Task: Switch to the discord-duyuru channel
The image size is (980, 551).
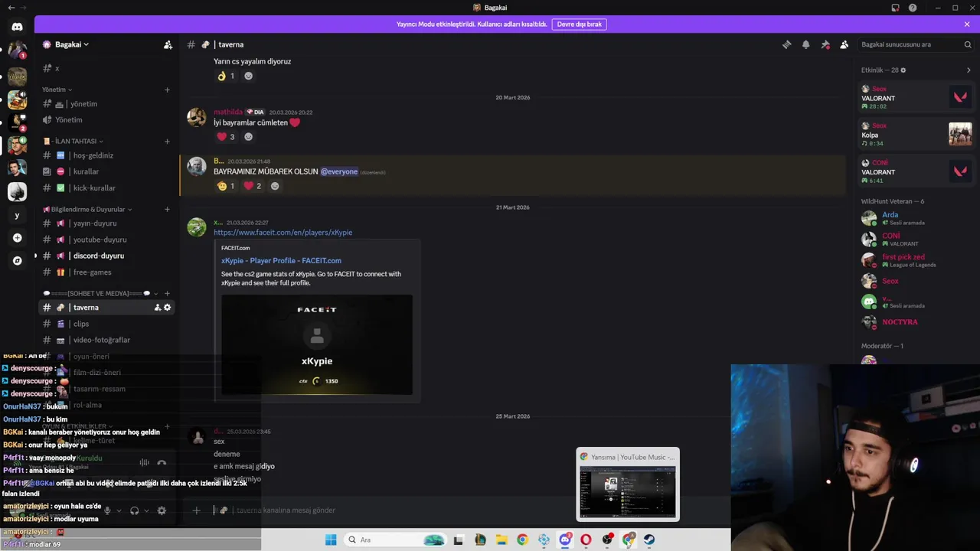Action: coord(107,256)
